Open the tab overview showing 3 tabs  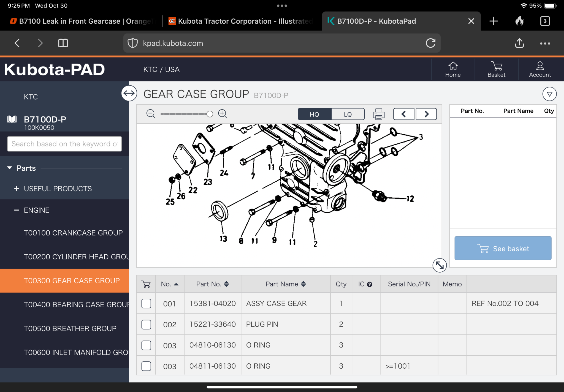[x=545, y=21]
